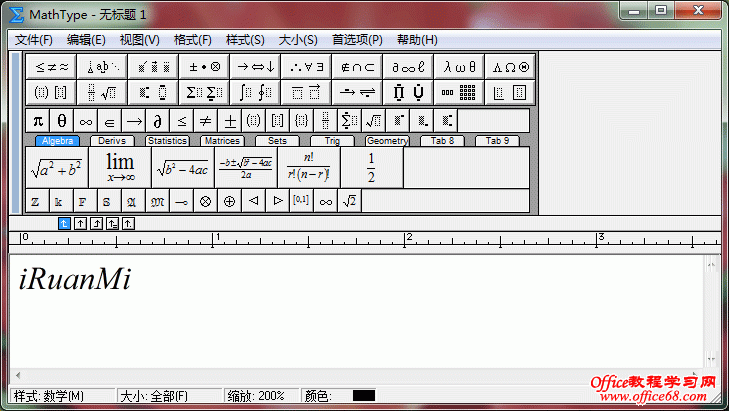Image resolution: width=729 pixels, height=411 pixels.
Task: Insert the less-than-or-equal symbol
Action: [x=182, y=121]
